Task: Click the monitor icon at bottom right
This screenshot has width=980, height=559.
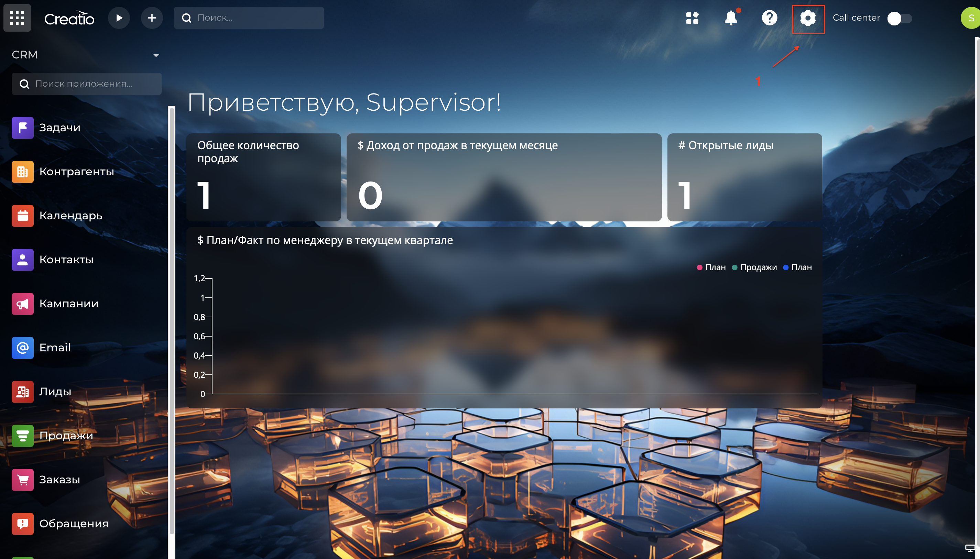Action: click(x=970, y=548)
